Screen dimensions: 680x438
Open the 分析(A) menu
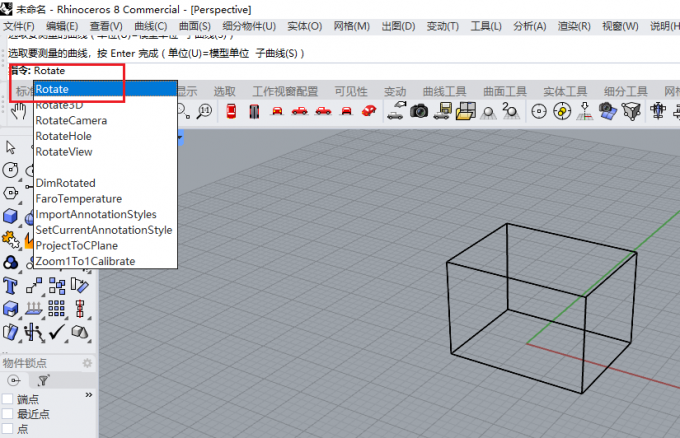pos(530,26)
